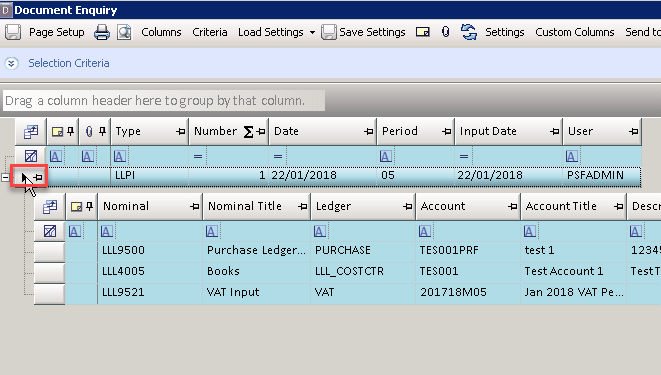Open Load Settings dropdown arrow

[x=312, y=32]
